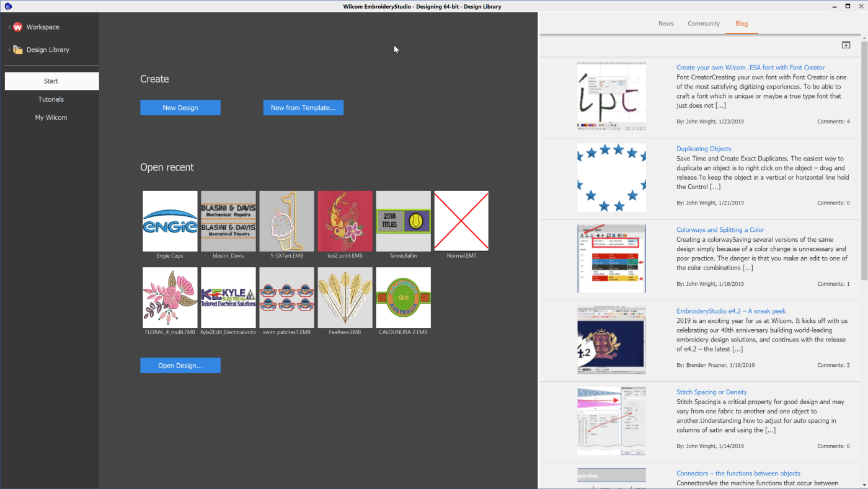Open the Duplicating Objects blog article
The width and height of the screenshot is (868, 489).
704,149
